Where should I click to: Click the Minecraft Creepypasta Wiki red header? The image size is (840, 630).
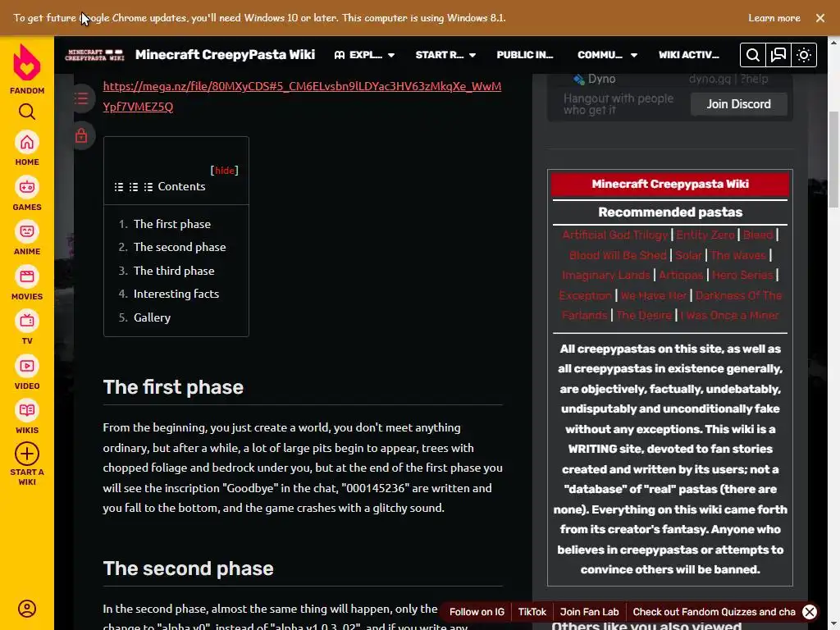pyautogui.click(x=669, y=184)
